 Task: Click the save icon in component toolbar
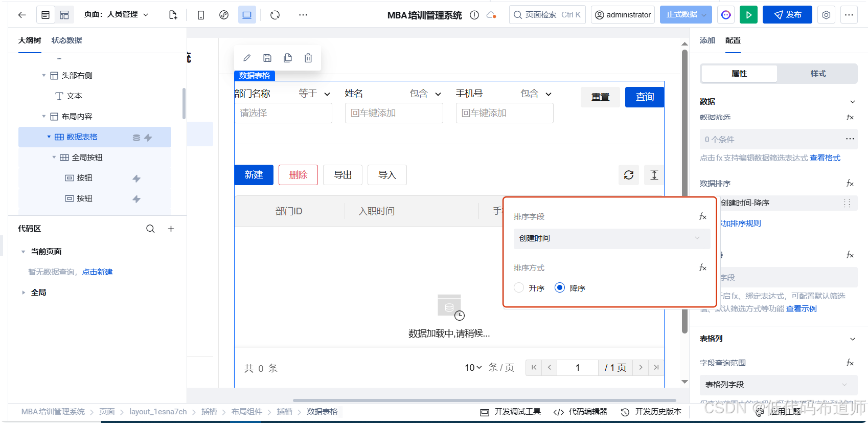click(x=267, y=58)
